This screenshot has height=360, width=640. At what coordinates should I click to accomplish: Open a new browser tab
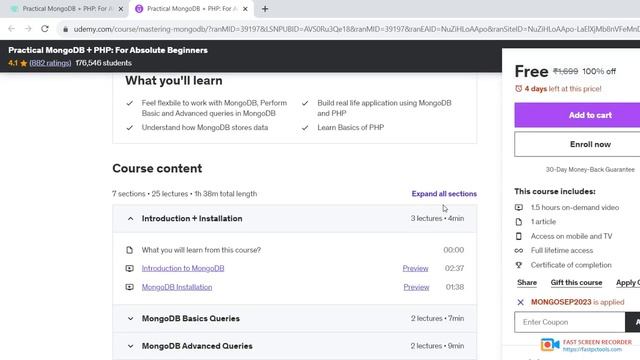pyautogui.click(x=265, y=9)
